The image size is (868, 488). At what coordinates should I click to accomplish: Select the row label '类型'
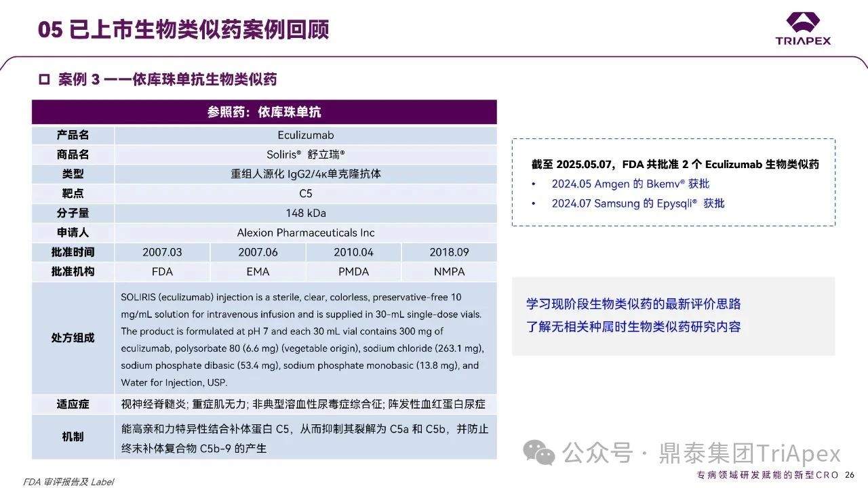coord(73,174)
